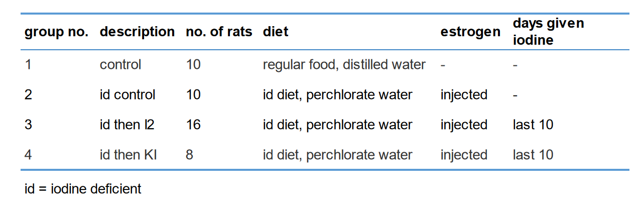The width and height of the screenshot is (644, 207).
Task: Click the 'no. of rats' header
Action: [x=219, y=32]
